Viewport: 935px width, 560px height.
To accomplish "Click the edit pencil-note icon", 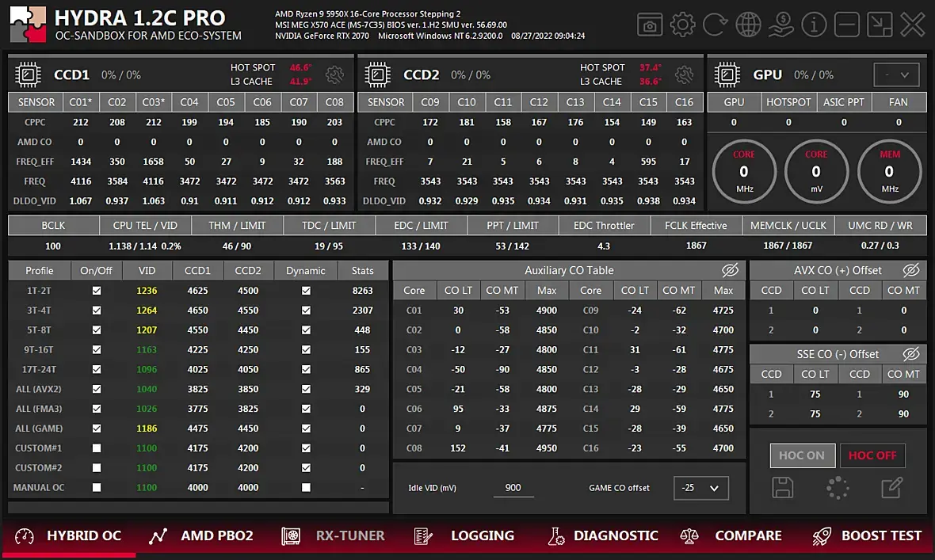I will tap(892, 487).
